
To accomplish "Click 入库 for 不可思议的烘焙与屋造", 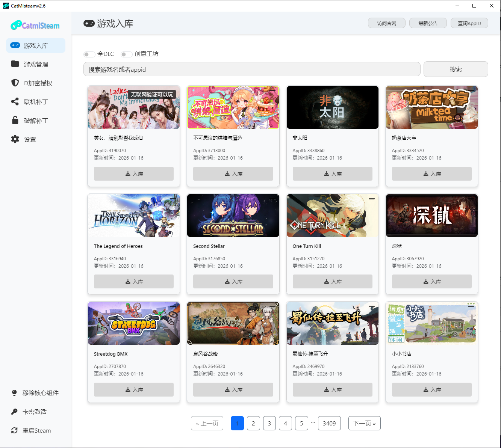I will click(x=233, y=174).
